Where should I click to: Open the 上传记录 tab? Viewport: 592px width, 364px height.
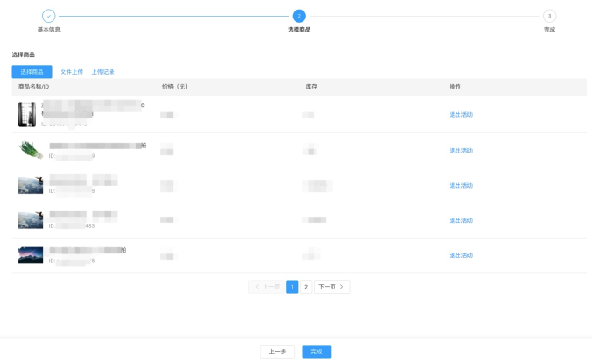pos(103,72)
